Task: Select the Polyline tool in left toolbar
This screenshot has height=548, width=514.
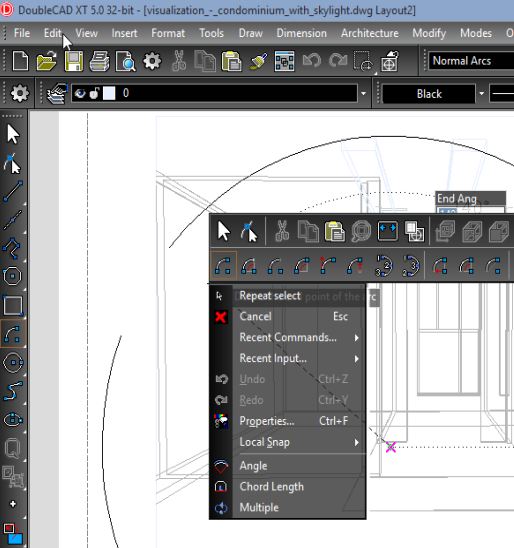Action: click(x=13, y=248)
